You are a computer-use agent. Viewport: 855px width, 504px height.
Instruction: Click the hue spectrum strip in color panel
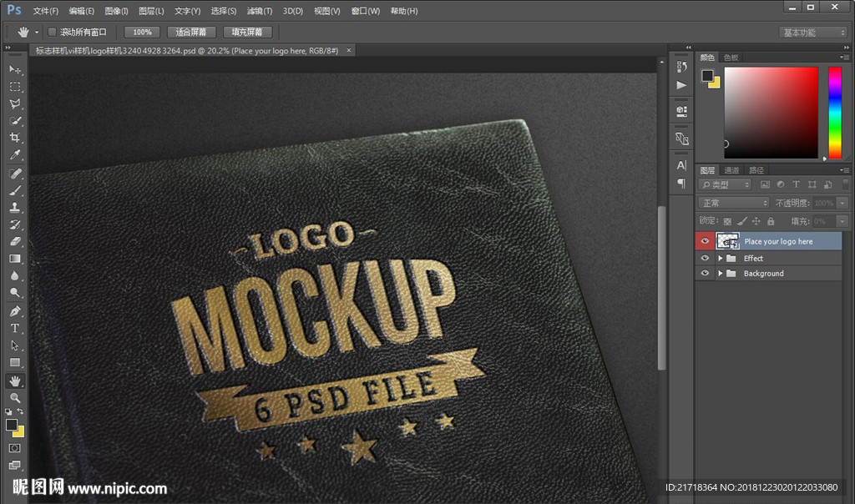[x=834, y=112]
